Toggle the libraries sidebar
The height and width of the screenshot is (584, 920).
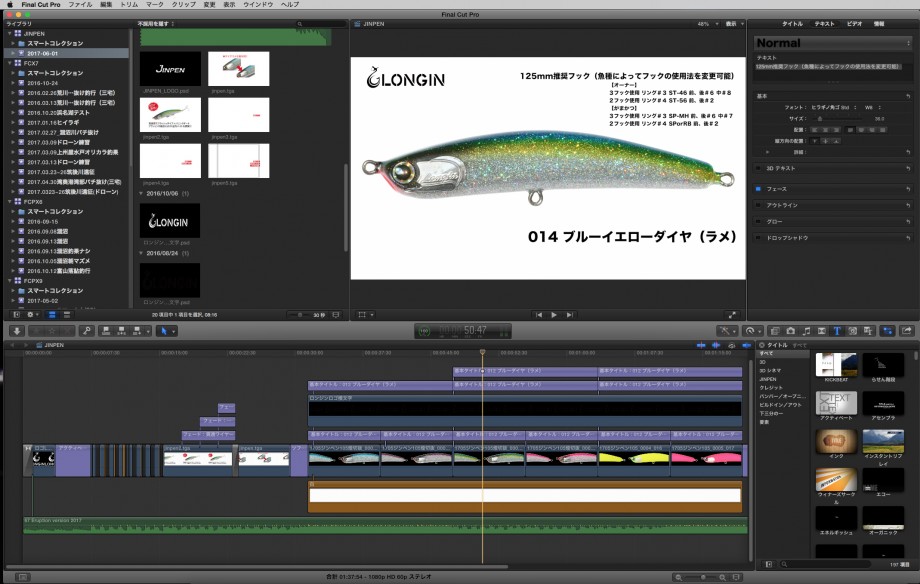point(16,315)
